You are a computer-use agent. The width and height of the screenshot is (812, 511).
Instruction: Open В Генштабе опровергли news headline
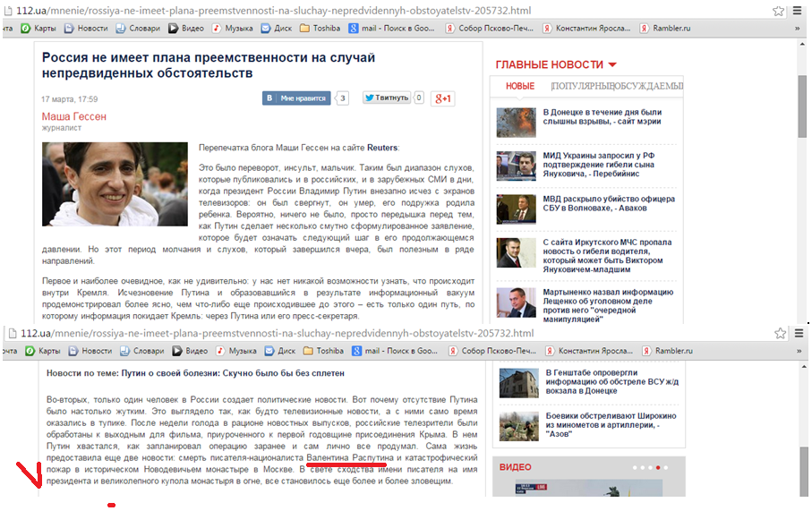point(612,381)
